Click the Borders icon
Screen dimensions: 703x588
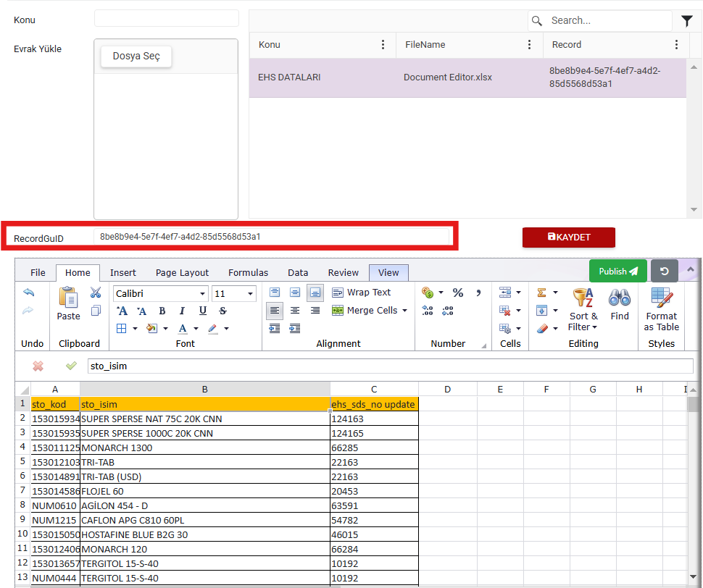122,329
